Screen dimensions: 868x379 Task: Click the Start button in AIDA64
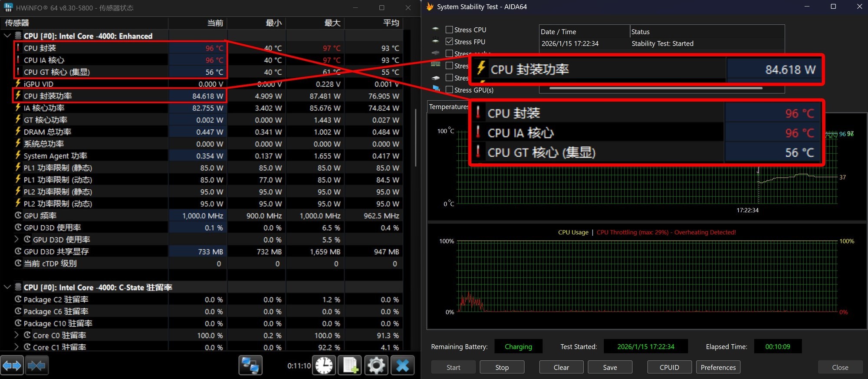pyautogui.click(x=453, y=367)
